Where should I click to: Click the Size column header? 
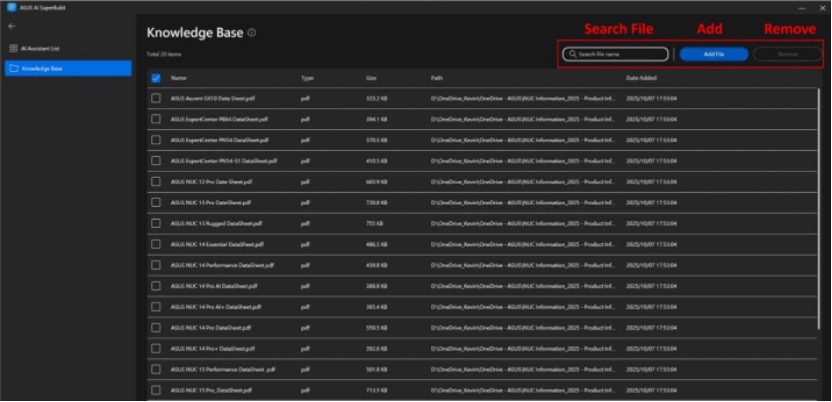pos(371,78)
